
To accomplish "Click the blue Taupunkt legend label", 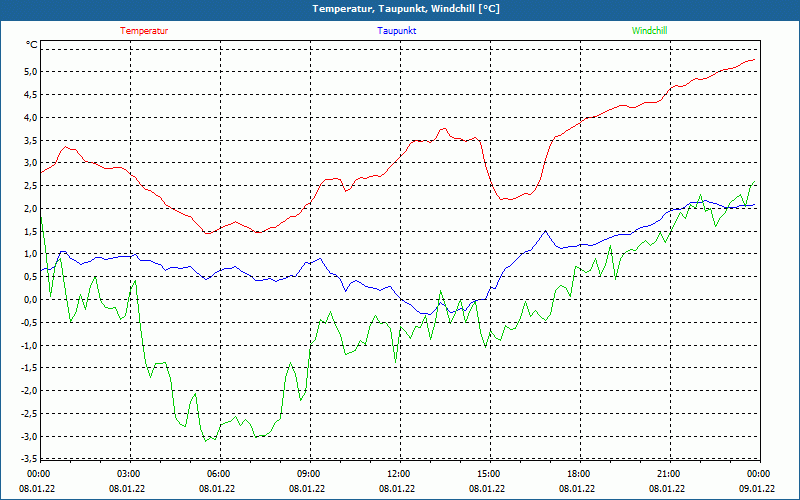I will click(x=396, y=31).
